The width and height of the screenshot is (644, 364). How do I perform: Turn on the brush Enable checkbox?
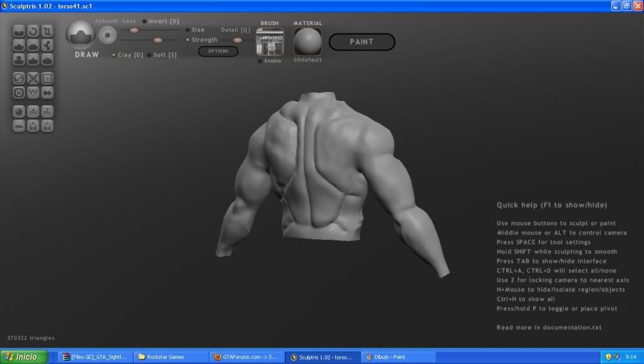260,61
